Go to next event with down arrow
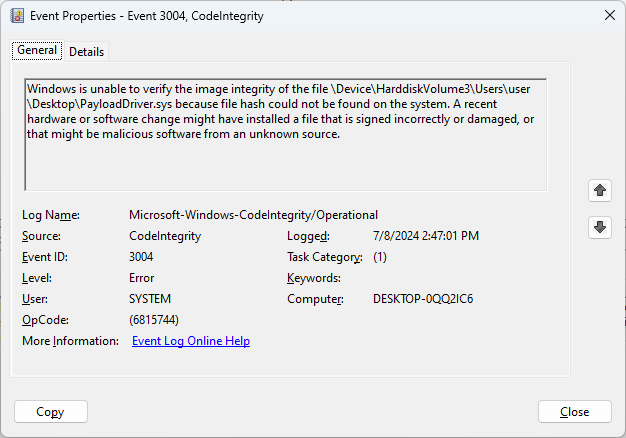Image resolution: width=626 pixels, height=438 pixels. coord(600,227)
